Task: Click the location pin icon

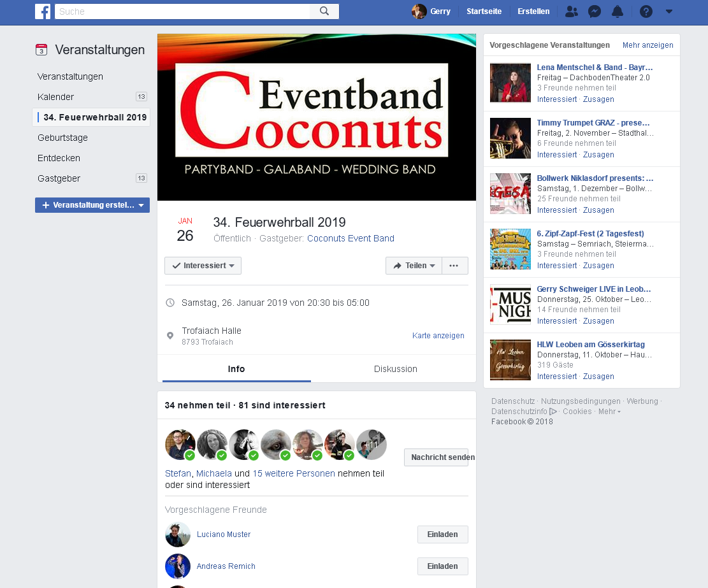Action: coord(170,336)
